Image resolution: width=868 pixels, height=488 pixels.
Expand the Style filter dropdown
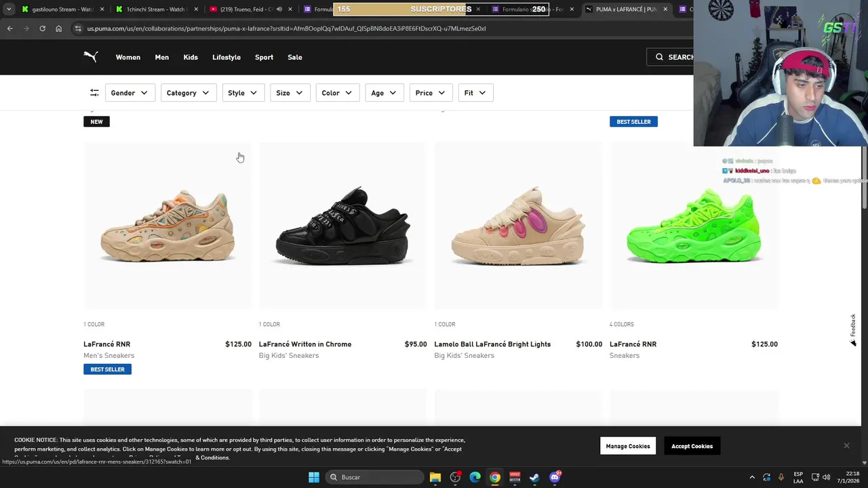click(x=243, y=93)
